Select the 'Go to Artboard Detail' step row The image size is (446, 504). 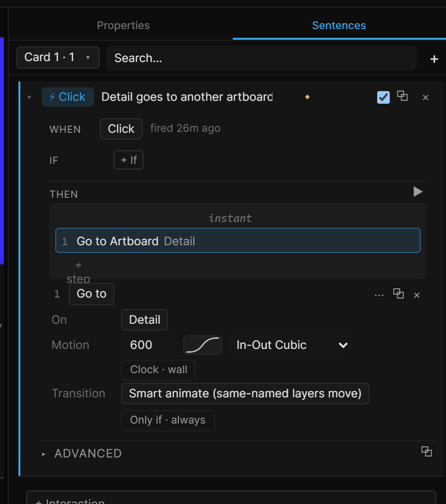point(238,241)
